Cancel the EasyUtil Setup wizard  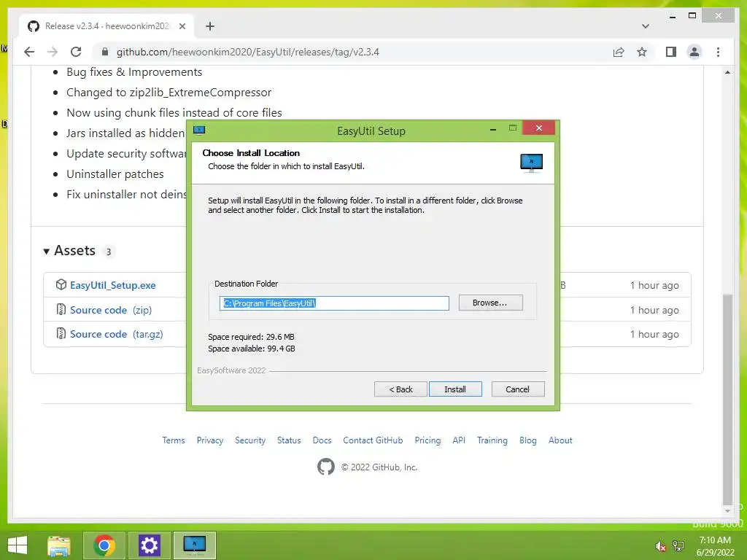click(517, 389)
